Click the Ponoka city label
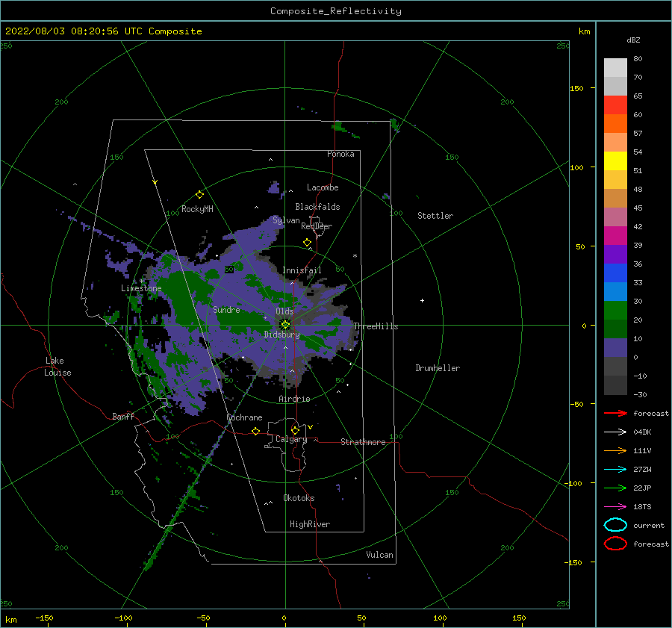 click(340, 154)
